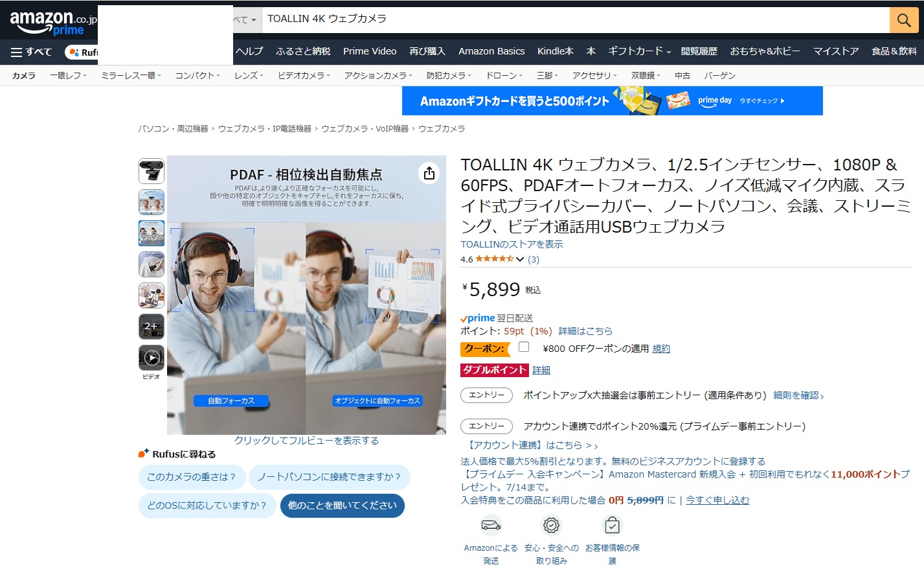Expand the rating breakdown chevron
Image resolution: width=924 pixels, height=567 pixels.
(x=520, y=259)
